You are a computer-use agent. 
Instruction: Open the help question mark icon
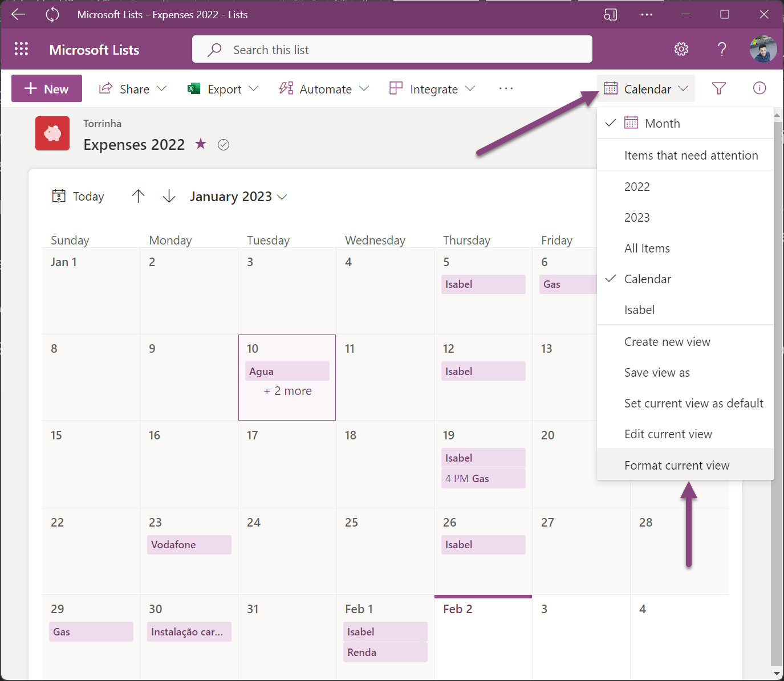point(722,50)
